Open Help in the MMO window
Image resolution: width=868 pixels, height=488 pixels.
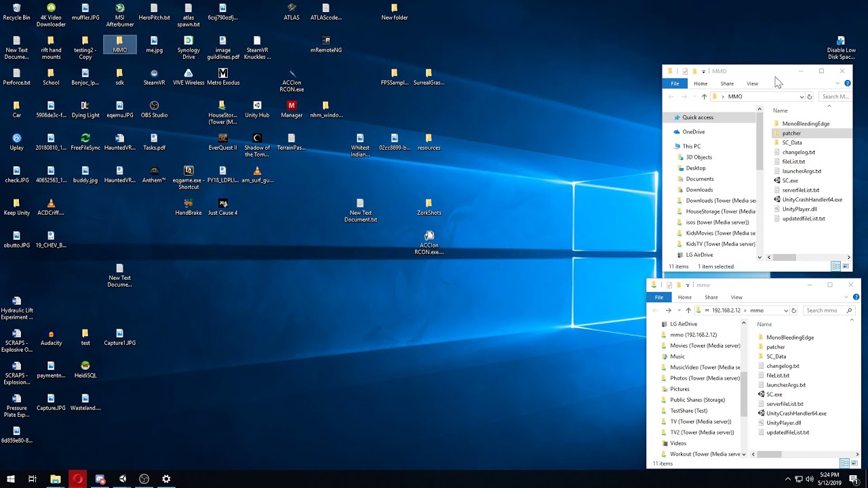(848, 83)
